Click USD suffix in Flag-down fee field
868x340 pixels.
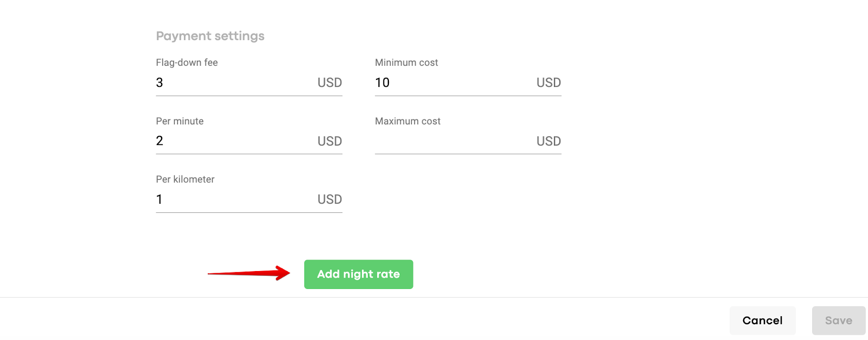coord(329,83)
